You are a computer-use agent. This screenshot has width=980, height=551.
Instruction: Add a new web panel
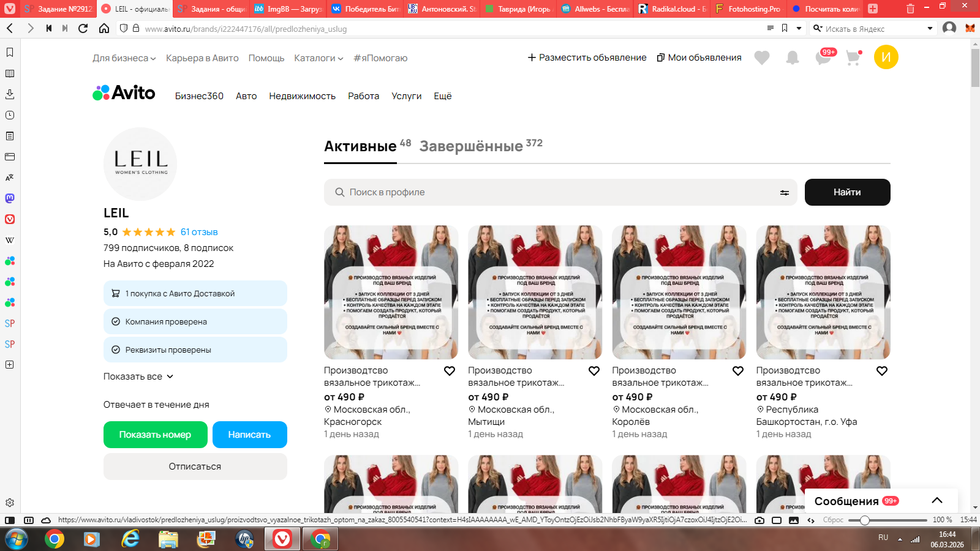click(10, 365)
